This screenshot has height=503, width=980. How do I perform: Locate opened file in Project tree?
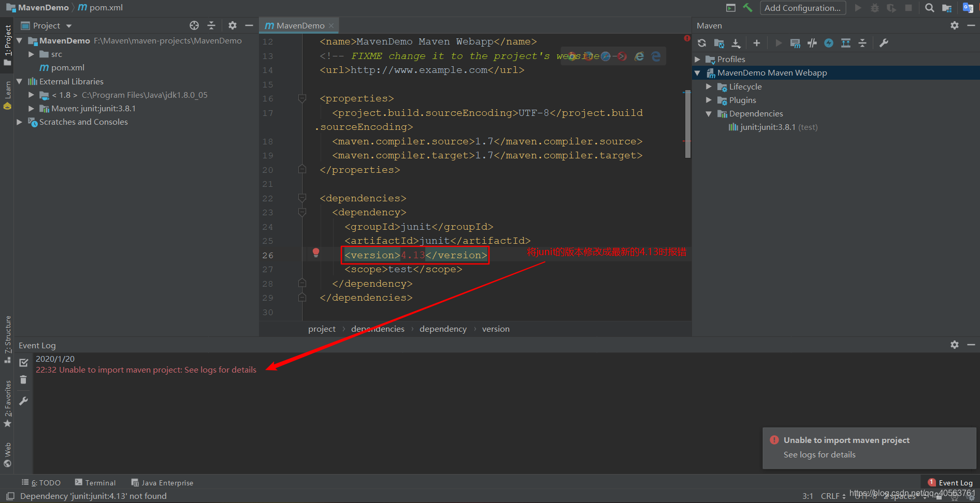coord(194,25)
